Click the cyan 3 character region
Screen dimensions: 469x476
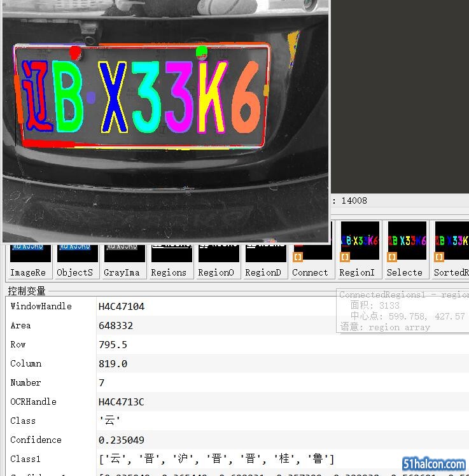tap(146, 97)
